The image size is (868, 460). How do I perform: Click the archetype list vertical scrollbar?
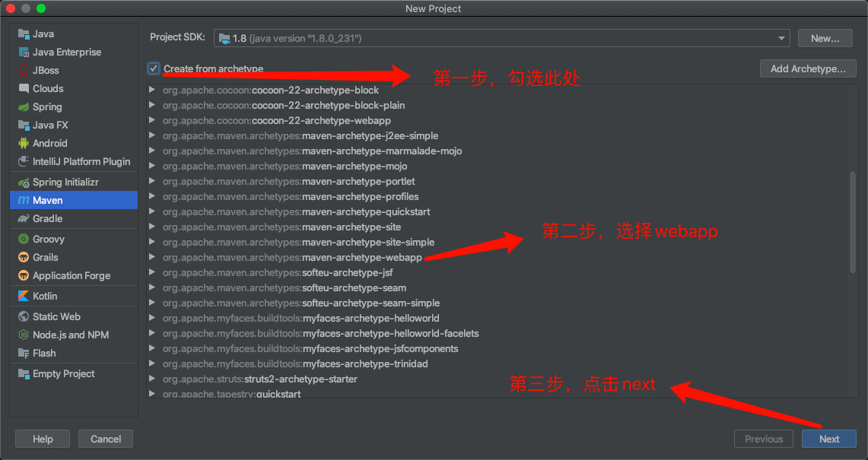click(x=853, y=222)
